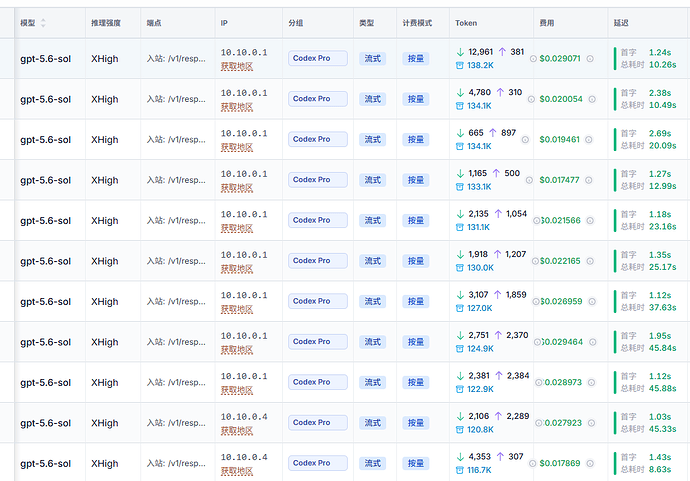
Task: Click XHigh in the 23.16s row
Action: [x=105, y=220]
